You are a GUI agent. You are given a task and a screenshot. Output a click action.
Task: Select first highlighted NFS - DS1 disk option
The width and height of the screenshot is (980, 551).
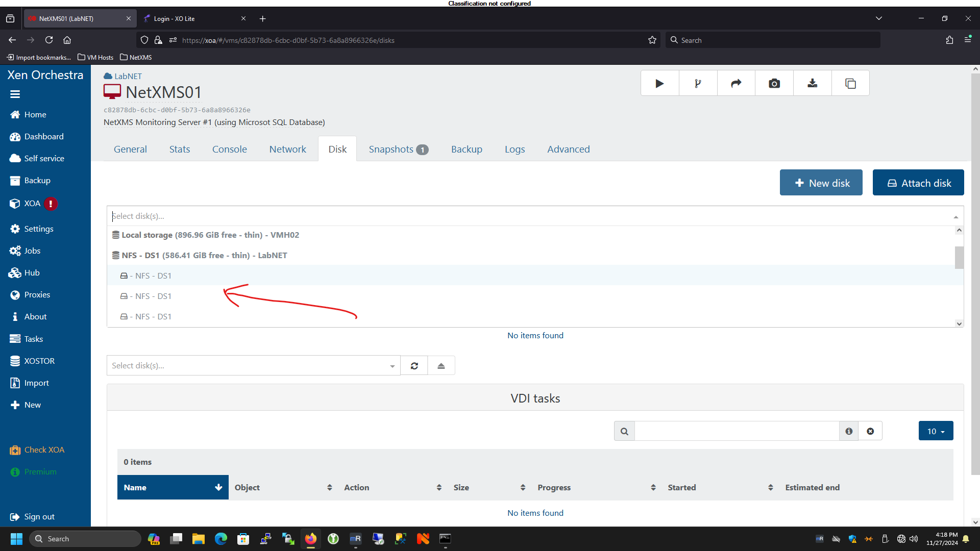[531, 275]
